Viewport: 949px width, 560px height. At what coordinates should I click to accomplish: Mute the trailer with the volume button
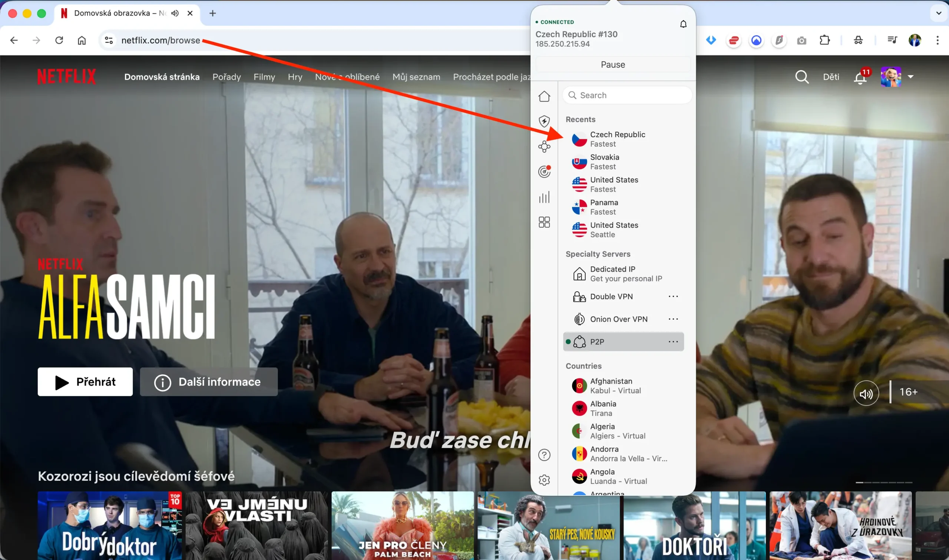click(x=866, y=392)
